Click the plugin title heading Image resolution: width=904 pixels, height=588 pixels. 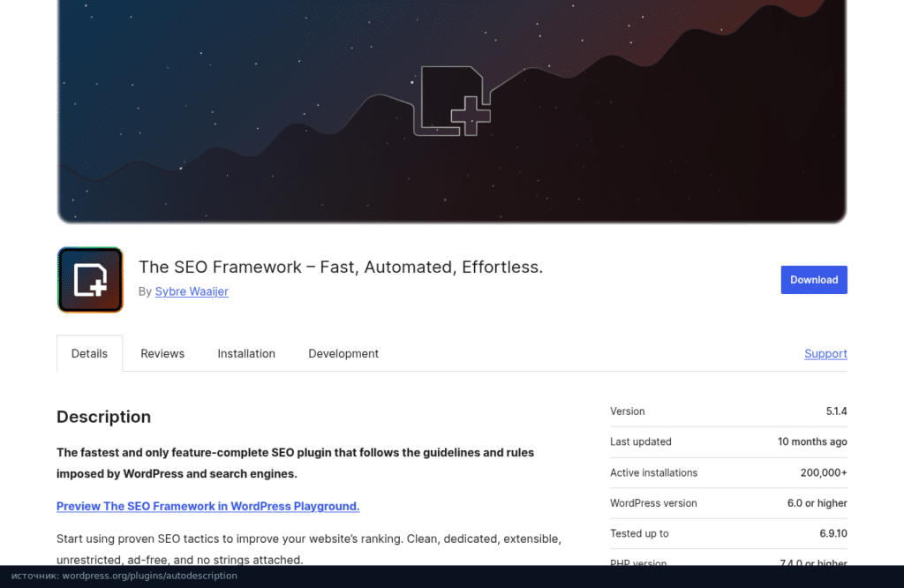(341, 267)
